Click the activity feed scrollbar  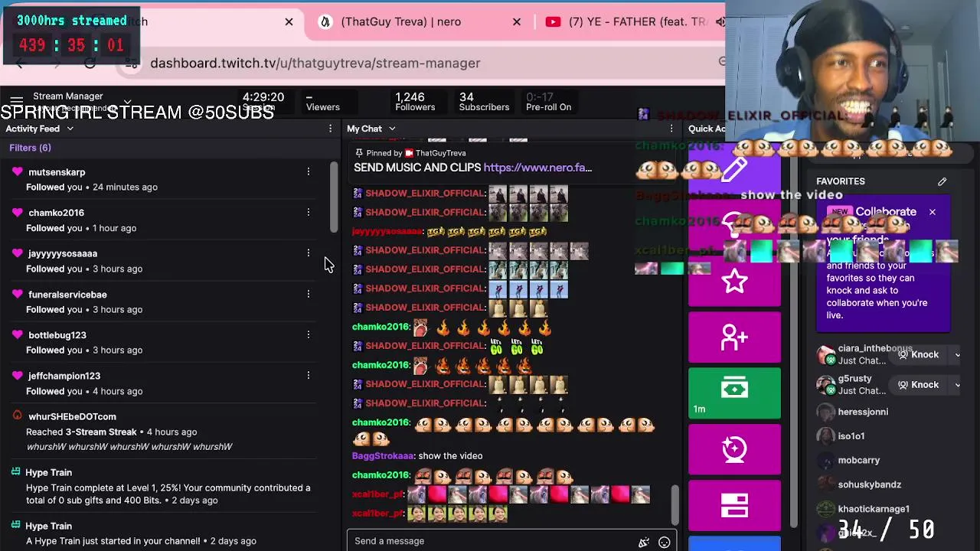(x=333, y=197)
